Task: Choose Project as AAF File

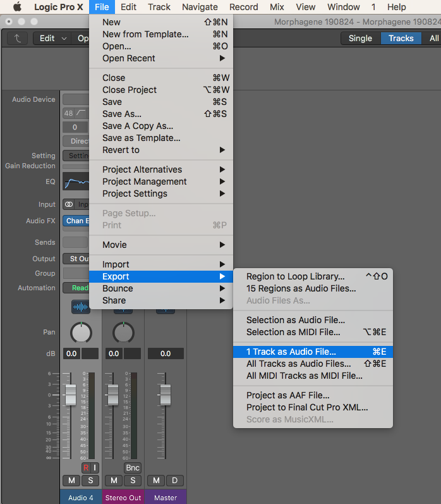Action: pyautogui.click(x=313, y=395)
